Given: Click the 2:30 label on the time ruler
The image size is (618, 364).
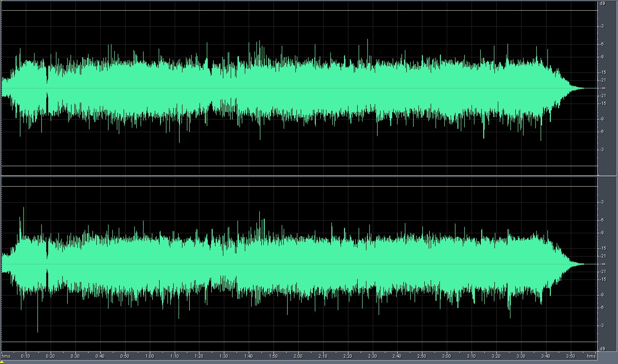Looking at the screenshot, I should (x=372, y=356).
